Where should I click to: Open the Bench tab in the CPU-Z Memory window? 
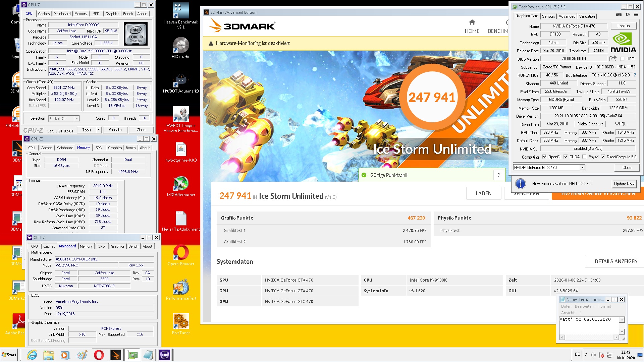pos(131,148)
